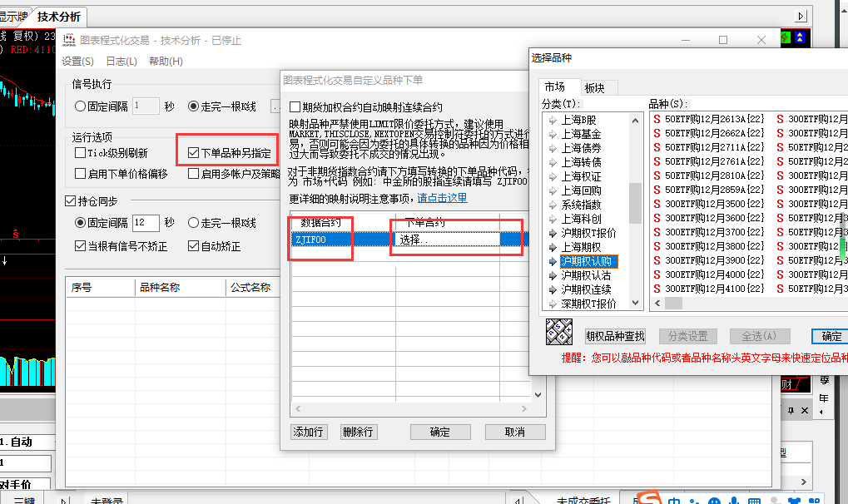Click the 品种名称 column header
The height and width of the screenshot is (504, 848).
click(x=180, y=288)
